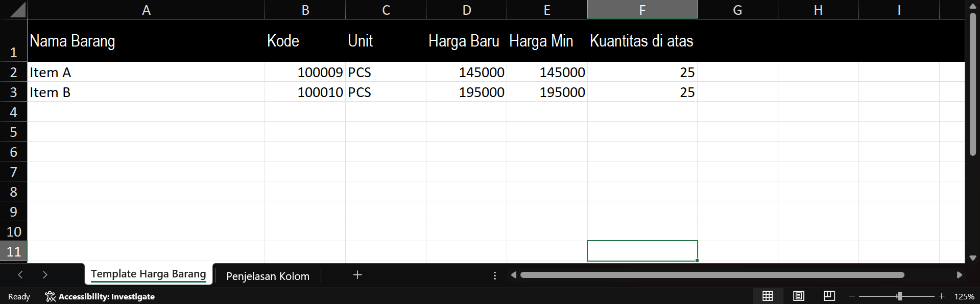The image size is (980, 304).
Task: Click zoom out minus icon
Action: click(x=851, y=296)
